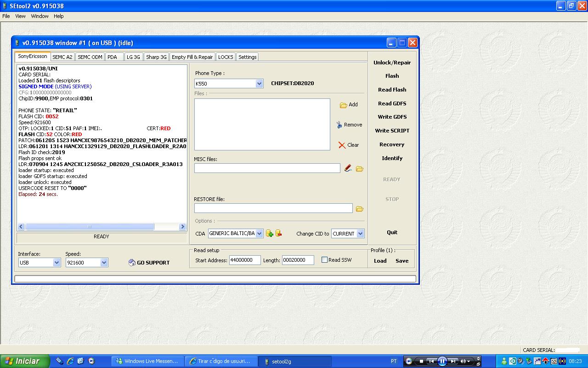Open the Window menu
This screenshot has width=588, height=368.
click(x=40, y=16)
